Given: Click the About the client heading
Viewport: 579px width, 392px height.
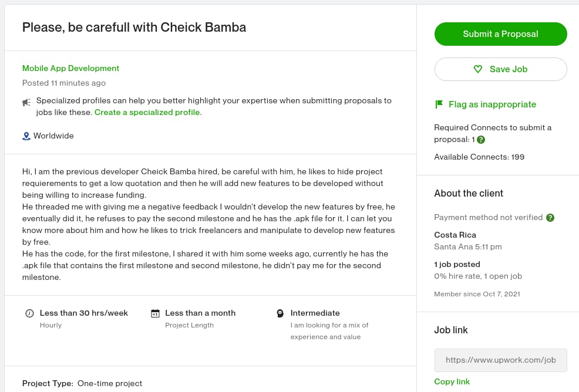Looking at the screenshot, I should click(469, 194).
